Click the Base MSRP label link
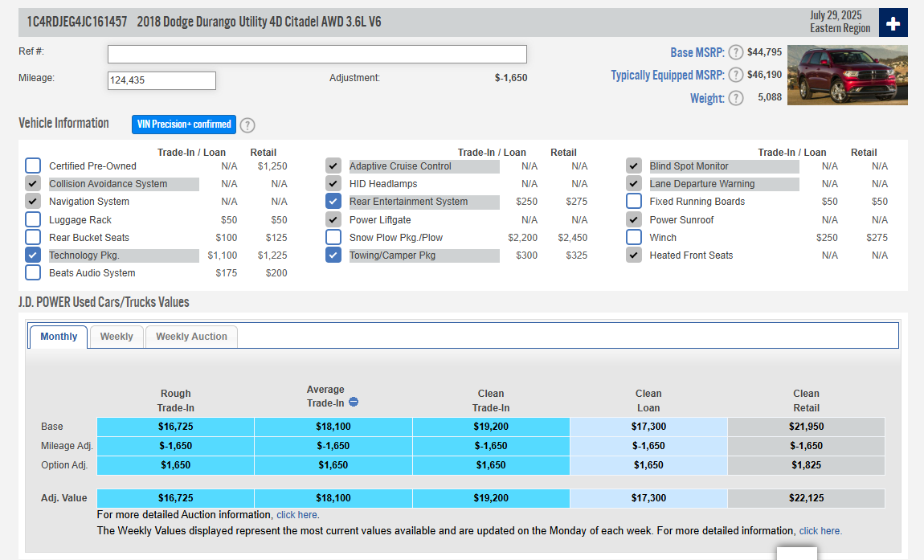 tap(697, 52)
